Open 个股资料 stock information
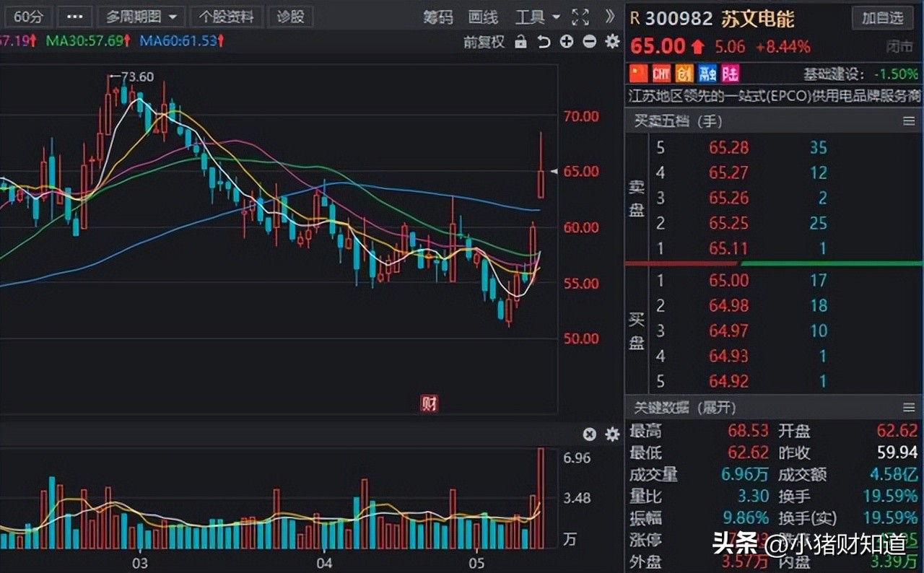 tap(226, 16)
